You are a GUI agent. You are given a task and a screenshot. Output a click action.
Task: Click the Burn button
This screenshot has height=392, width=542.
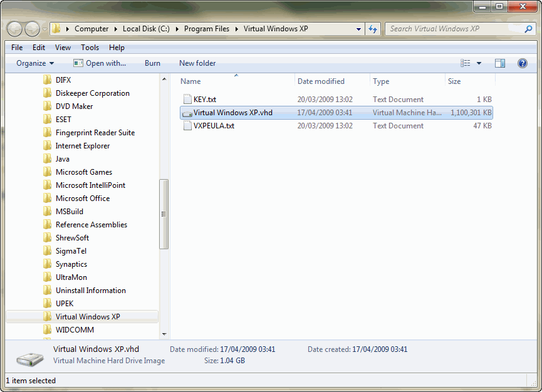tap(152, 63)
